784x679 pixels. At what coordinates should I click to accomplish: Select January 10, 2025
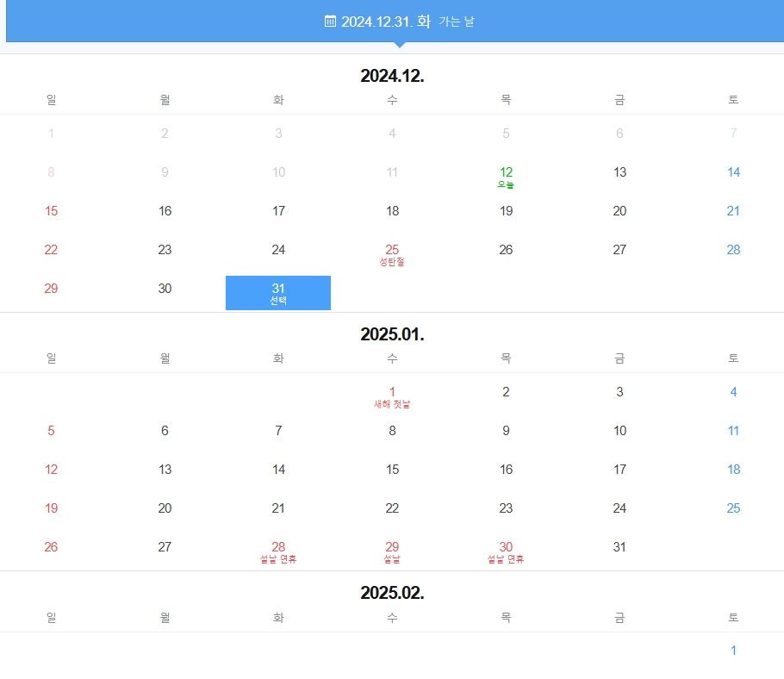[x=619, y=431]
